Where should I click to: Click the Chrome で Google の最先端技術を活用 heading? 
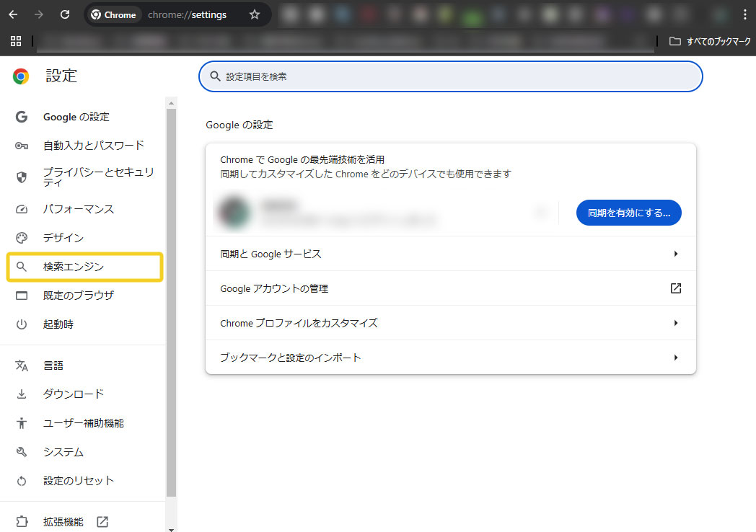pyautogui.click(x=302, y=159)
